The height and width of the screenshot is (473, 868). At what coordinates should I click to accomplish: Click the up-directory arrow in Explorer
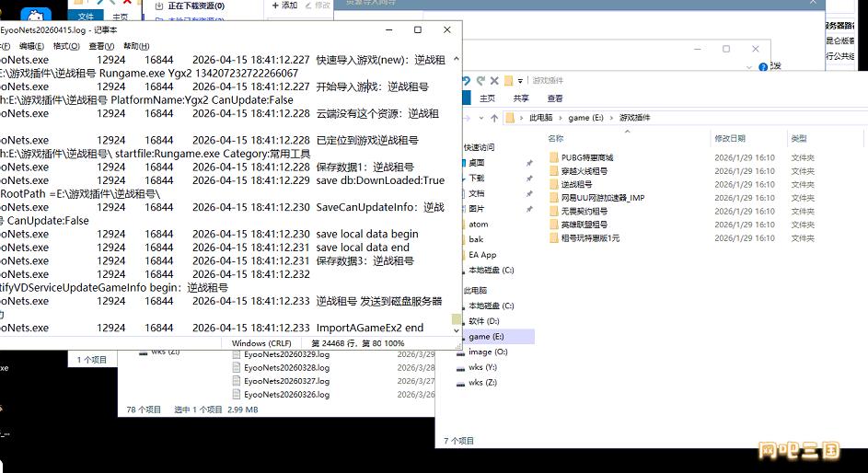(494, 118)
